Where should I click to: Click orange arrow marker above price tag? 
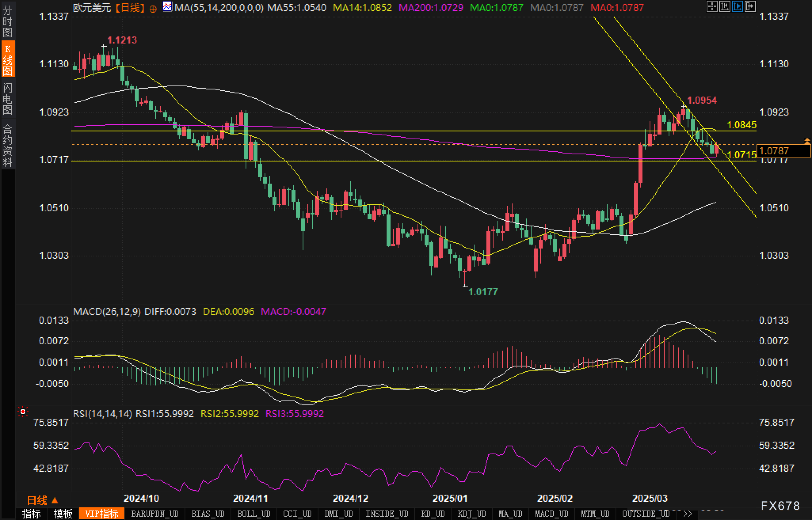[x=807, y=140]
